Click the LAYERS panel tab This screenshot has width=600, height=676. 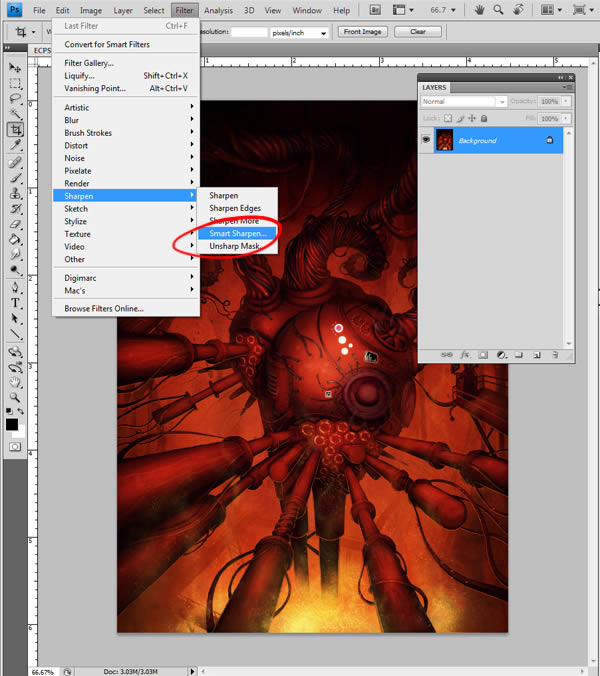tap(434, 88)
